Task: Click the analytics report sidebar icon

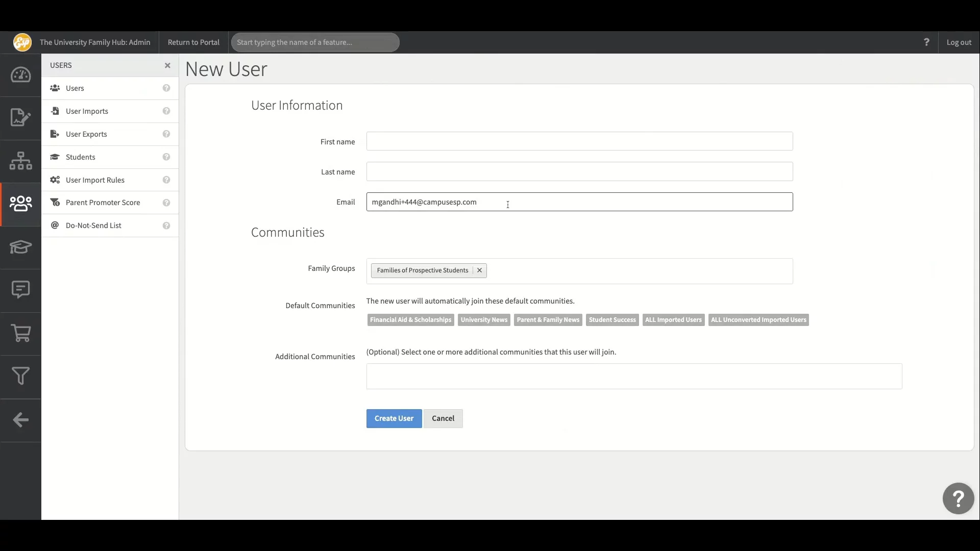Action: tap(20, 118)
